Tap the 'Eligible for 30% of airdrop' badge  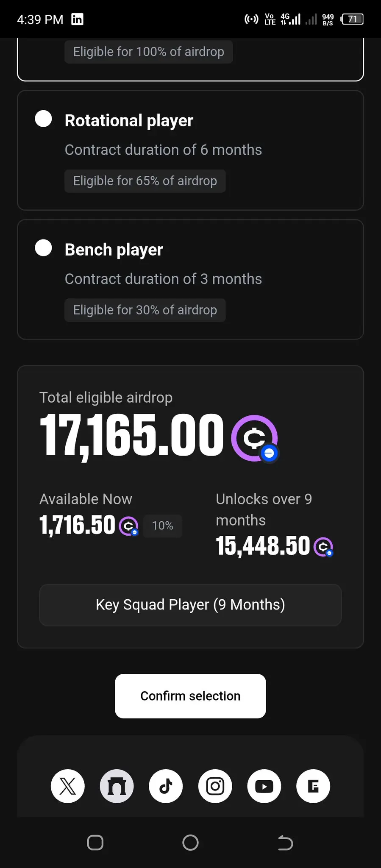pyautogui.click(x=145, y=310)
